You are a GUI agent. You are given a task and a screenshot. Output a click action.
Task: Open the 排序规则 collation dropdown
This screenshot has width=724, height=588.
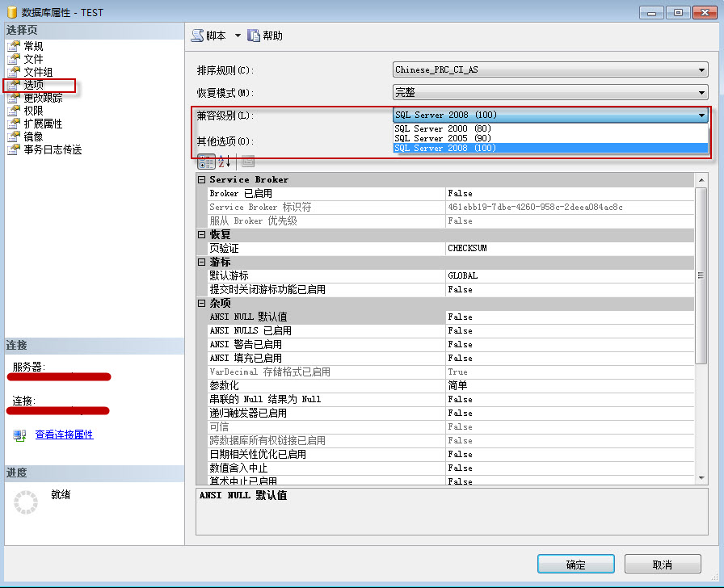pyautogui.click(x=550, y=69)
